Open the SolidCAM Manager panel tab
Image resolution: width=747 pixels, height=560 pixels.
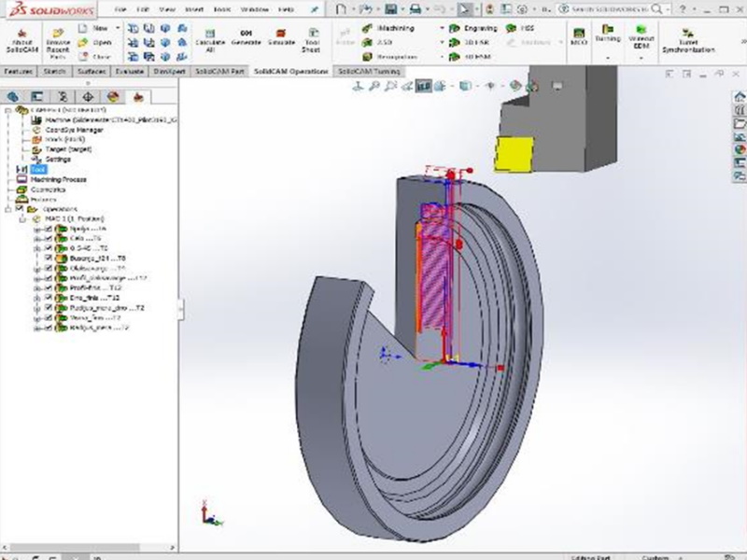(x=137, y=95)
